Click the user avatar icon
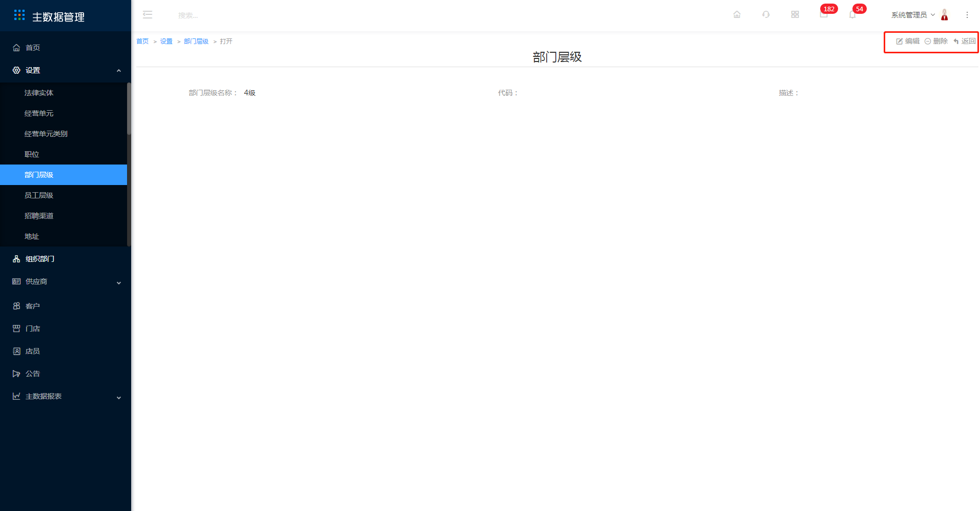This screenshot has height=511, width=980. pyautogui.click(x=945, y=15)
